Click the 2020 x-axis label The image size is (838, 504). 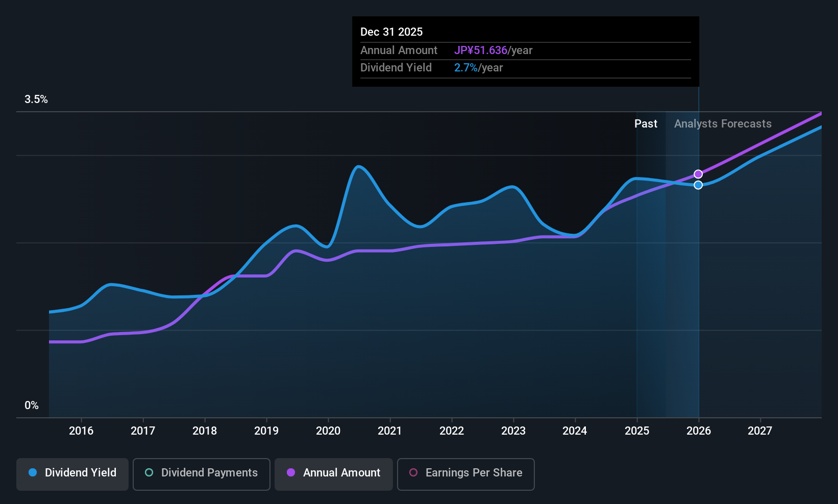328,431
